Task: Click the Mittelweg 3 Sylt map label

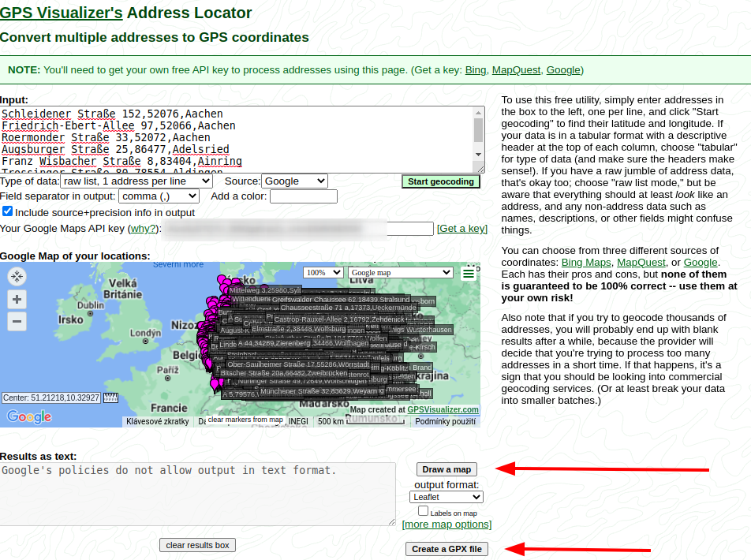Action: 265,290
